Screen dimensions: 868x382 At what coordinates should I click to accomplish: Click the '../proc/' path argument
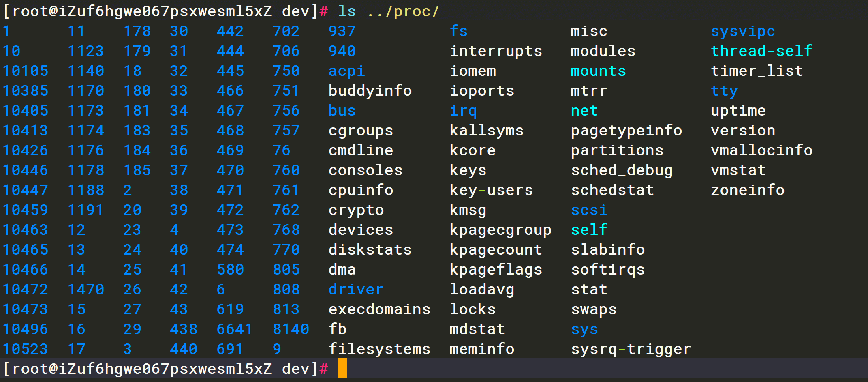point(403,11)
